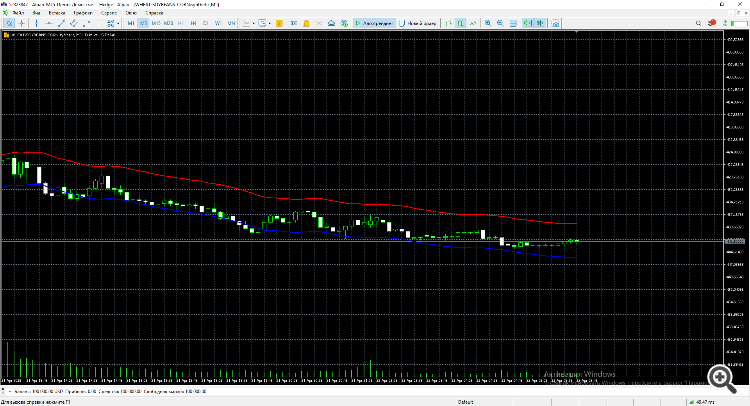
Task: Toggle chart shift from right edge
Action: click(540, 23)
